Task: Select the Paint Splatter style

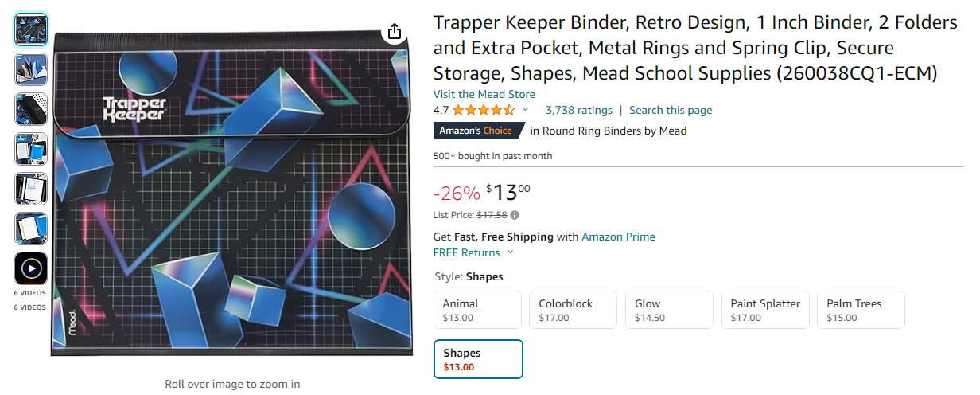Action: pyautogui.click(x=765, y=310)
